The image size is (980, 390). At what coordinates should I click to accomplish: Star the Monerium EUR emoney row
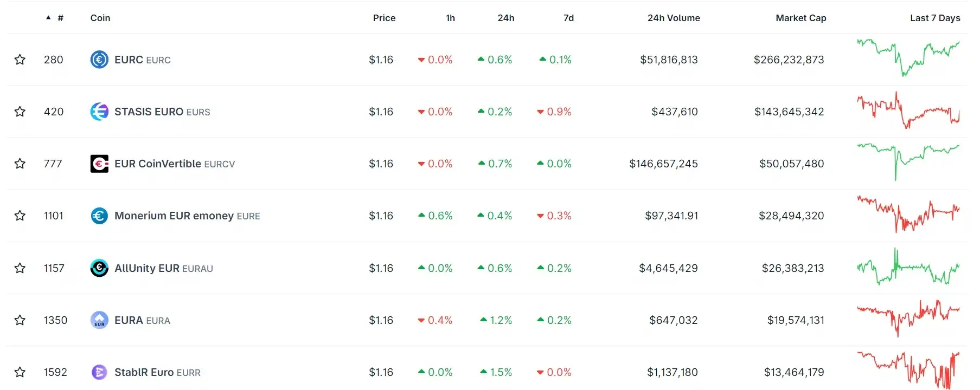(20, 216)
